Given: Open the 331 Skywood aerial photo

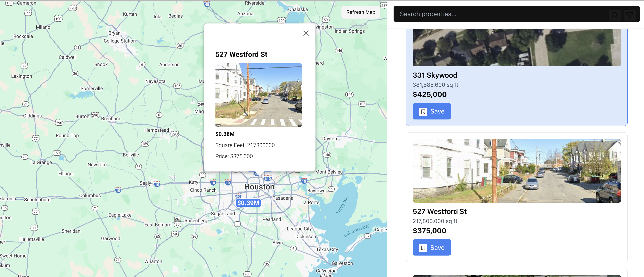Looking at the screenshot, I should 516,48.
